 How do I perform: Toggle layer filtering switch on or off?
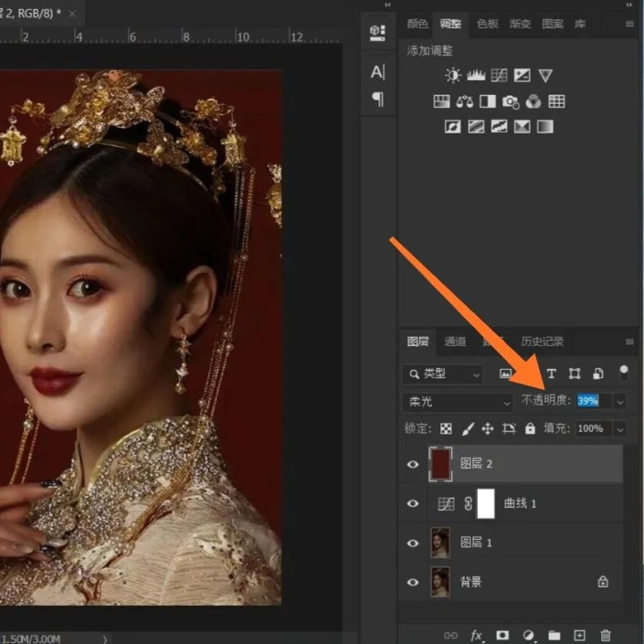coord(624,373)
